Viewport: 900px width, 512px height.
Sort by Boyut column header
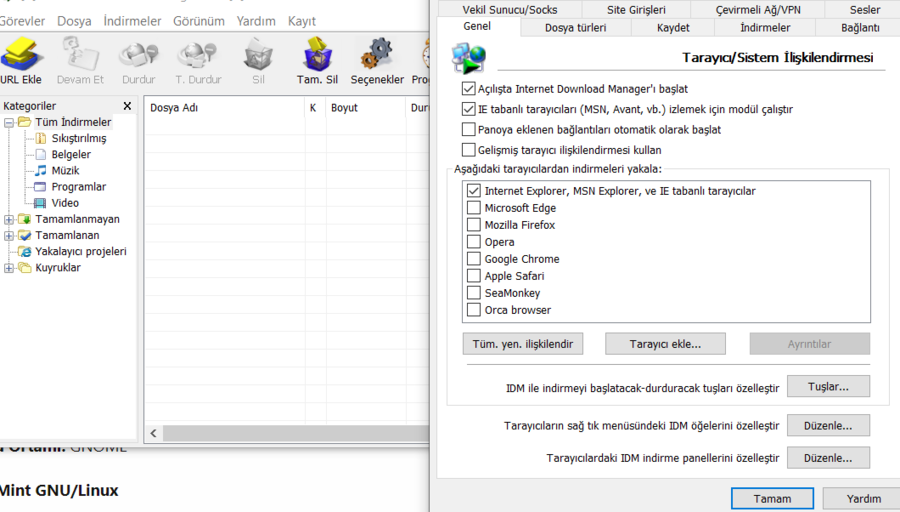tap(366, 107)
